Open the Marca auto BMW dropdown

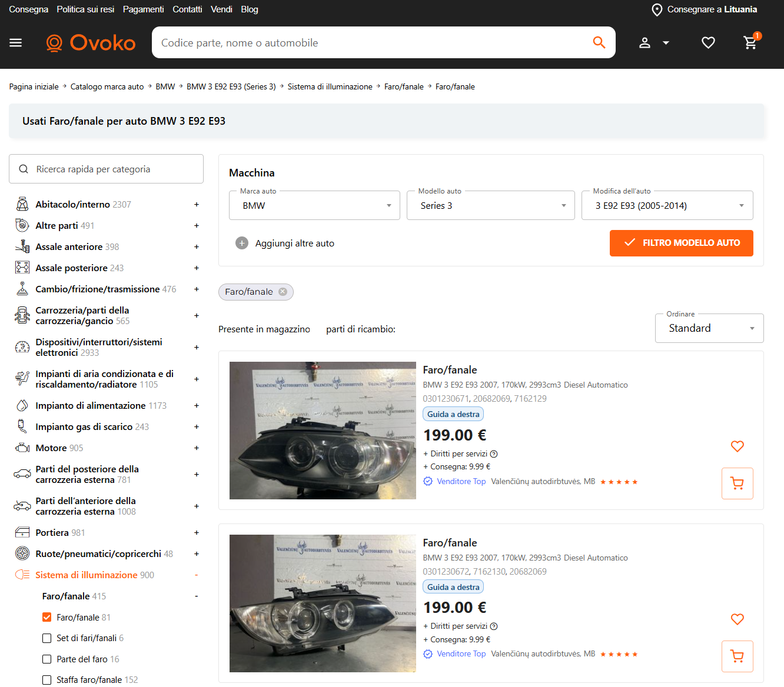[x=314, y=206]
